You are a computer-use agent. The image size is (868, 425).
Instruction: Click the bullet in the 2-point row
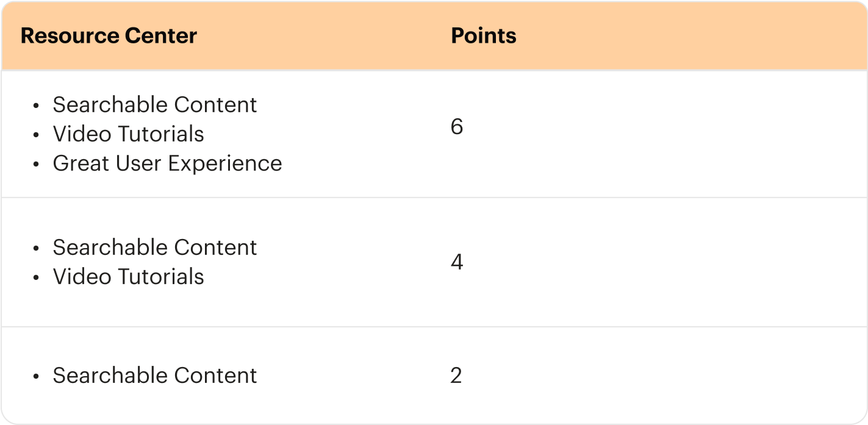(37, 377)
